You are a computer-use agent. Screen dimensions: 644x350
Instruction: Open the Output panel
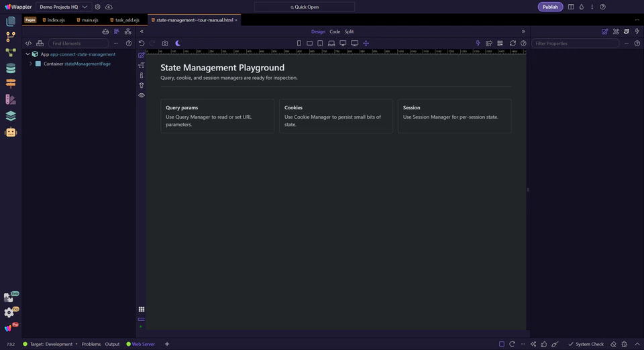pyautogui.click(x=112, y=344)
